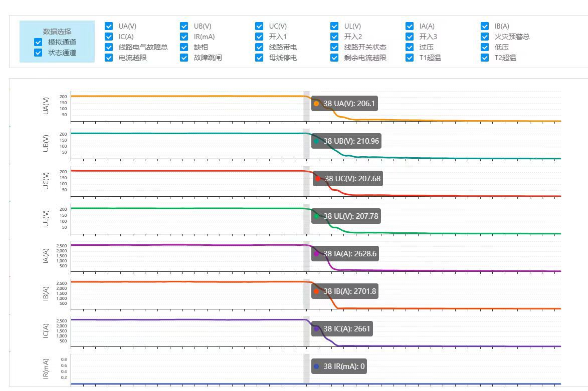The width and height of the screenshot is (588, 391).
Task: Uncheck the 故障跳闸 checkbox
Action: tap(184, 58)
